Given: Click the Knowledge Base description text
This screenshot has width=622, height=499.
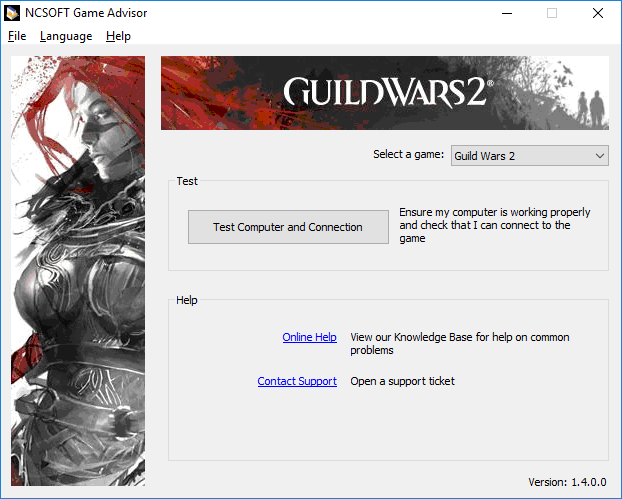Looking at the screenshot, I should tap(460, 344).
